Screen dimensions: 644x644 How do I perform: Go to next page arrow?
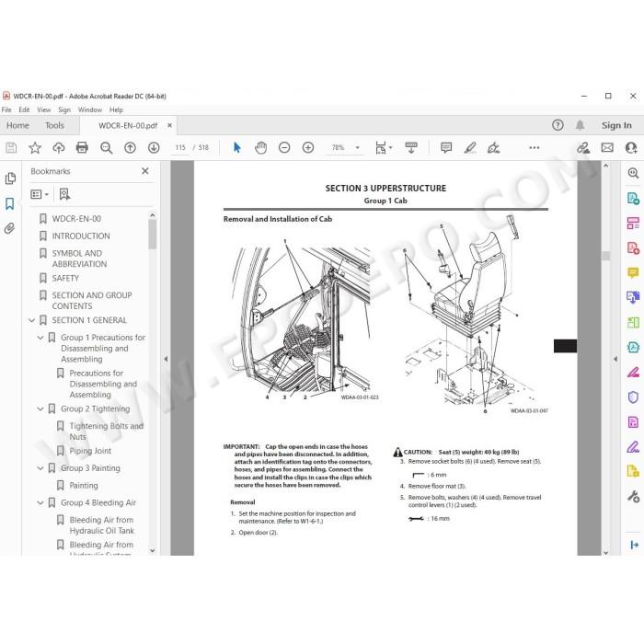[154, 147]
